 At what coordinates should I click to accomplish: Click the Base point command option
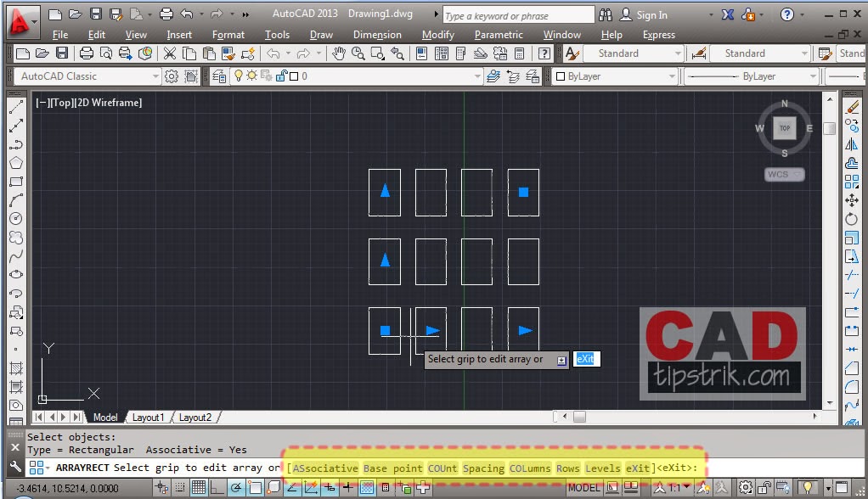393,468
